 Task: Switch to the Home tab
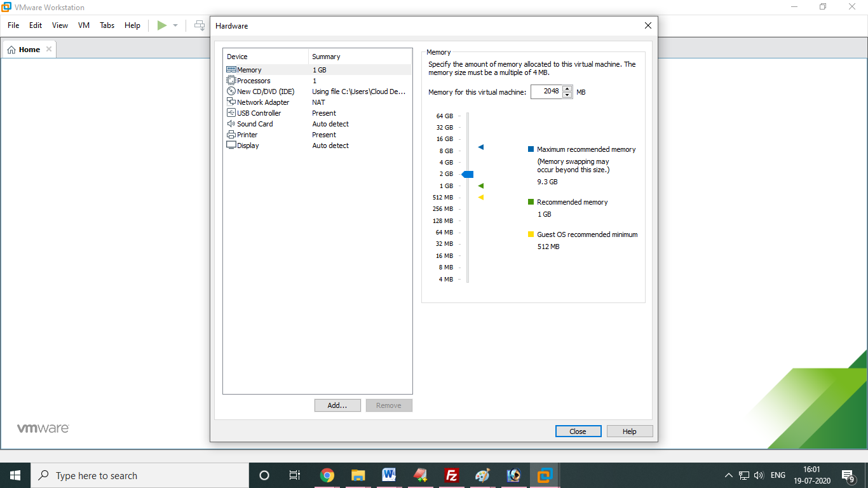click(x=29, y=49)
